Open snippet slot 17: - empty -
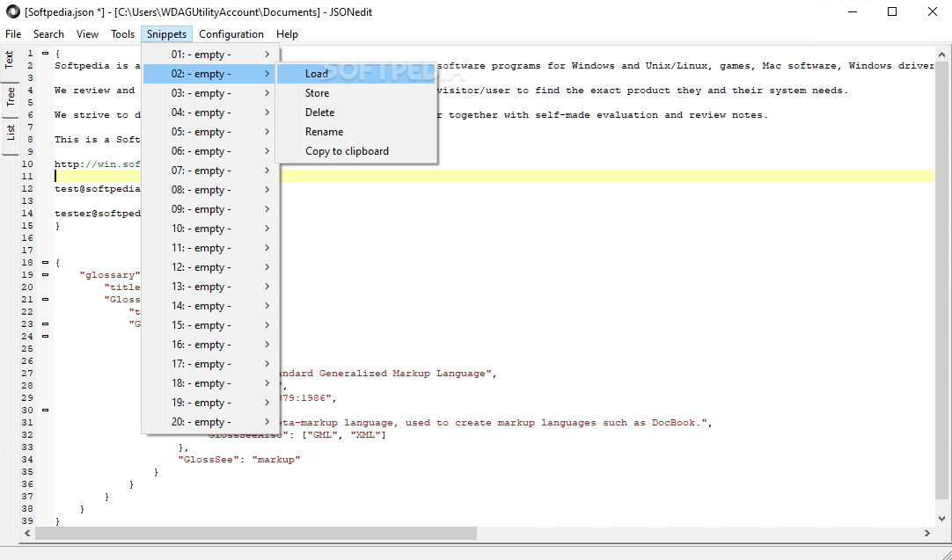The image size is (952, 560). pos(210,364)
